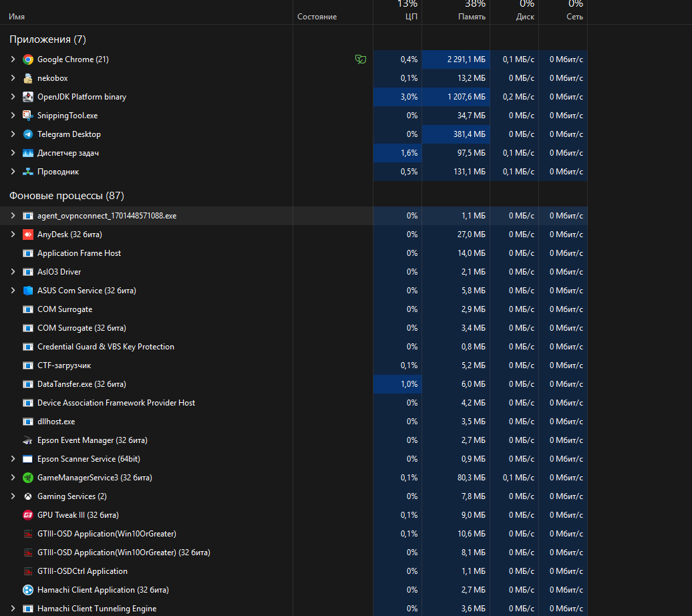Click the Epson Event Manager icon
692x616 pixels.
pos(28,440)
